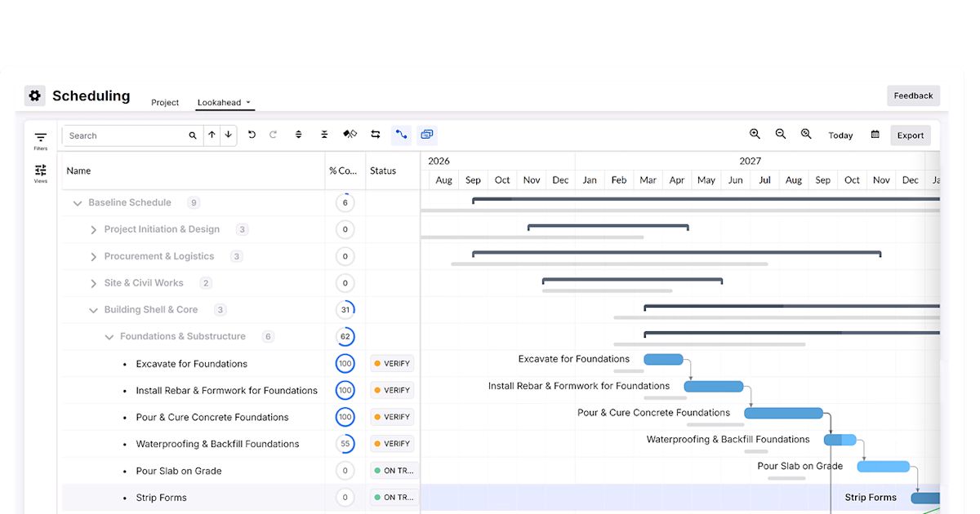Click the loop arrows toolbar icon
Viewport: 980px width, 514px height.
click(x=376, y=135)
